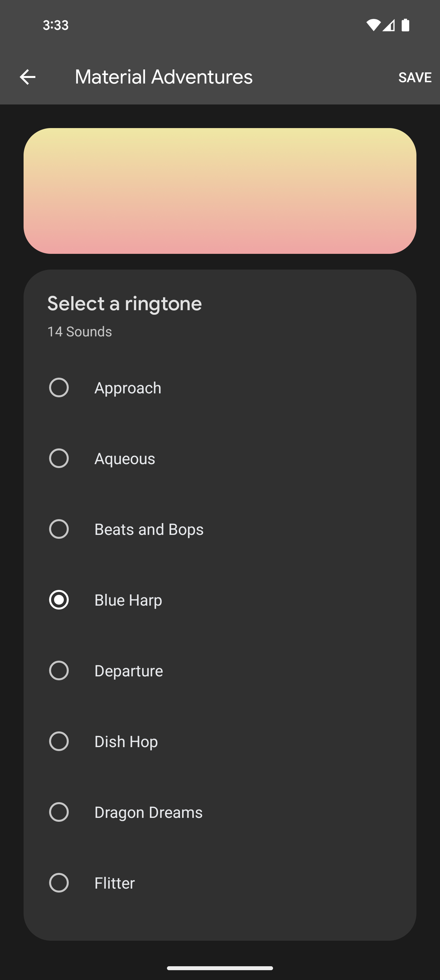Select Beats and Bops ringtone
The width and height of the screenshot is (440, 980).
(59, 529)
